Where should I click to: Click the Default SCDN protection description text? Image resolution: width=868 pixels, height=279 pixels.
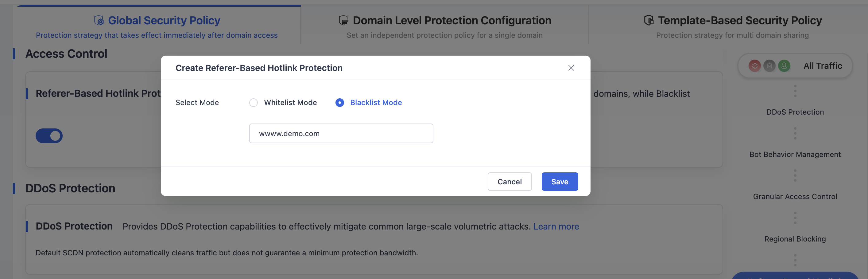(x=227, y=253)
